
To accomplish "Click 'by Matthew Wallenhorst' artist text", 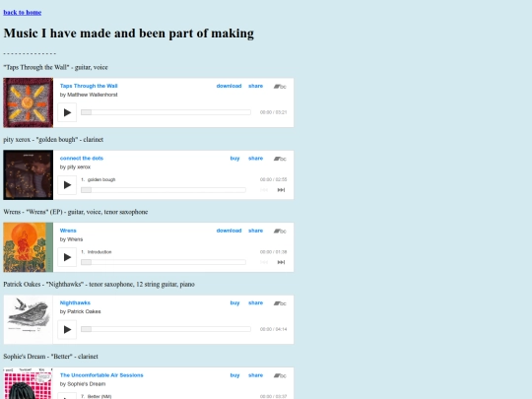I will click(x=89, y=95).
